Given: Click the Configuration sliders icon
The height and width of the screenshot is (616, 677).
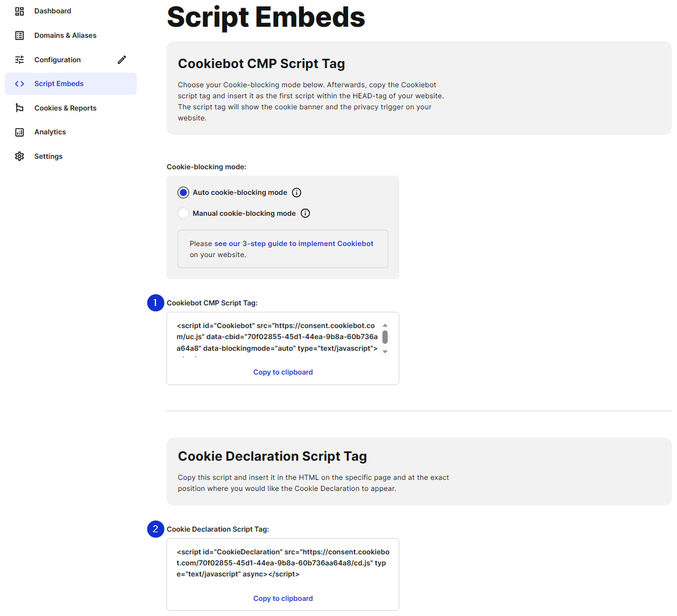Looking at the screenshot, I should point(19,59).
